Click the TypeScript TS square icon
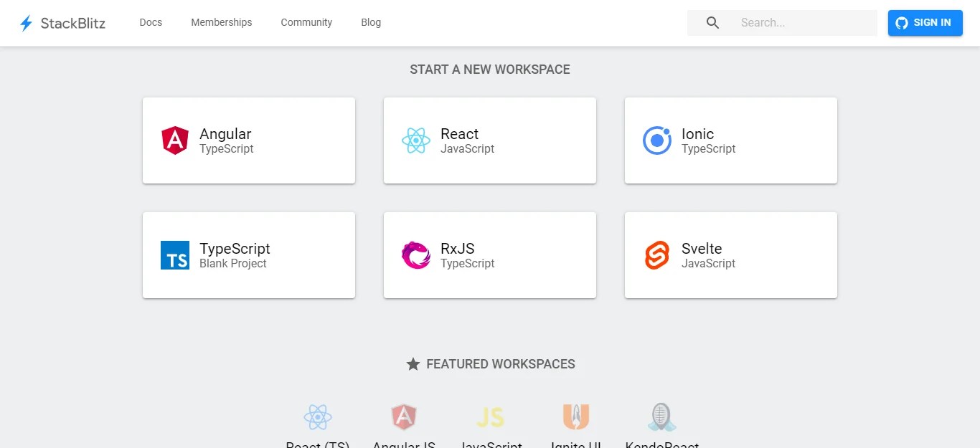The height and width of the screenshot is (448, 980). pos(175,255)
